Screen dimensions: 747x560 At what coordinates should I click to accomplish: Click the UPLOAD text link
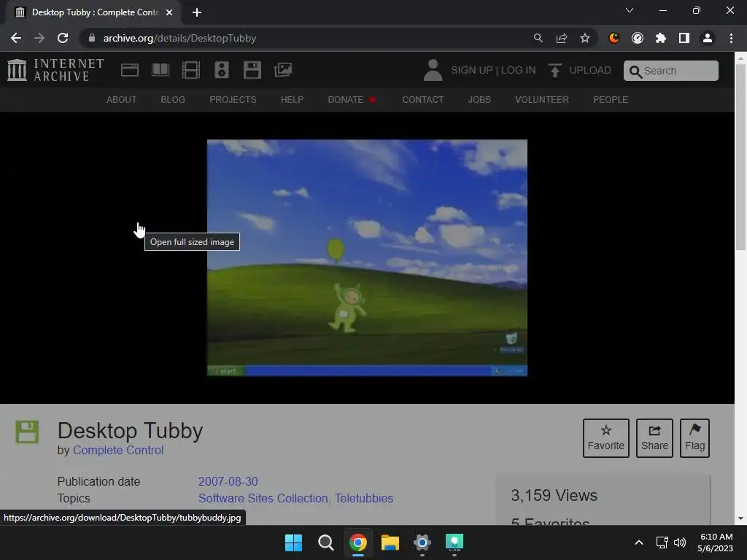tap(590, 70)
